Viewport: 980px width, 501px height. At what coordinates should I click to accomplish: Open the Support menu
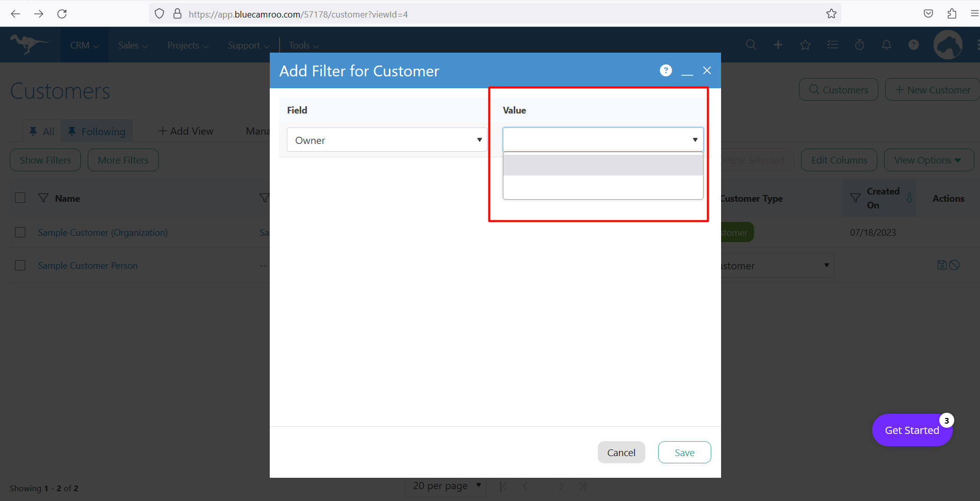pos(249,45)
